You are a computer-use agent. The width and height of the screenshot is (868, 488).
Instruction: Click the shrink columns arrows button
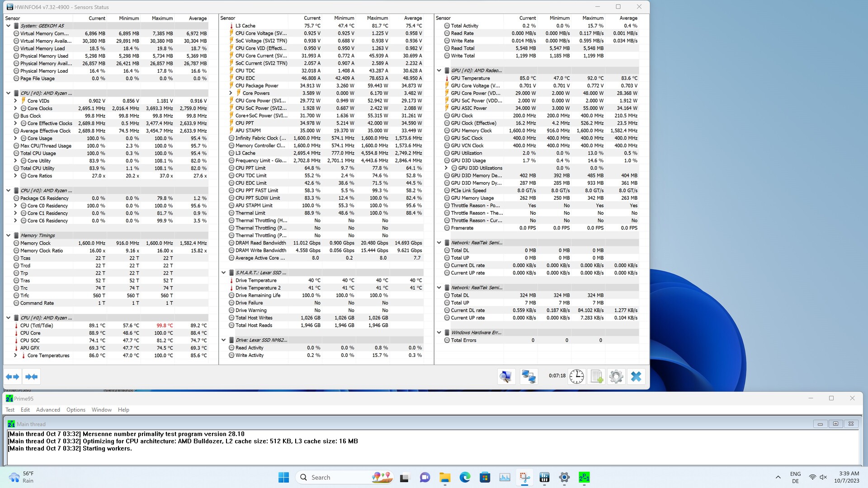pyautogui.click(x=31, y=376)
